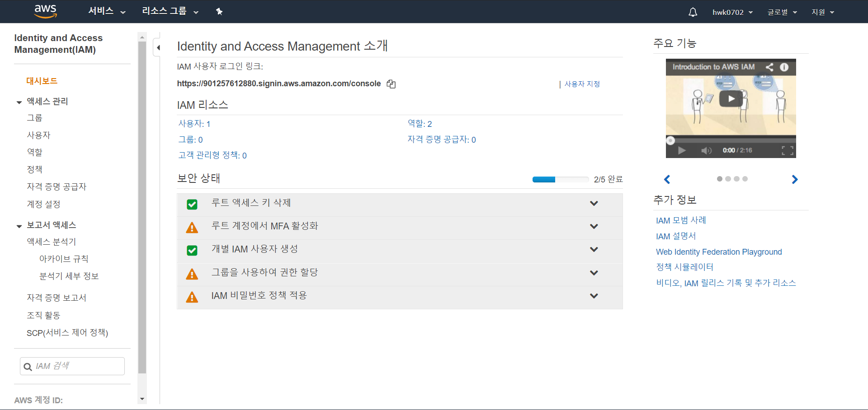Go to next feature with right arrow

(795, 179)
